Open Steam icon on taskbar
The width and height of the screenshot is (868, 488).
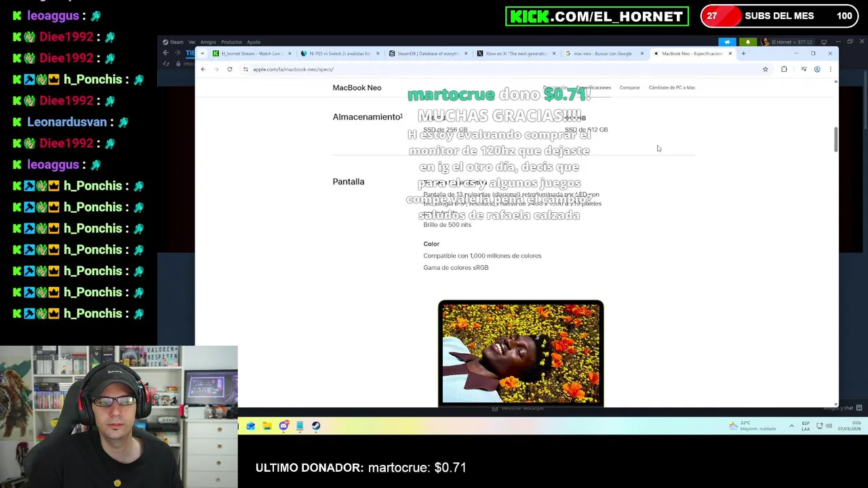coord(316,426)
